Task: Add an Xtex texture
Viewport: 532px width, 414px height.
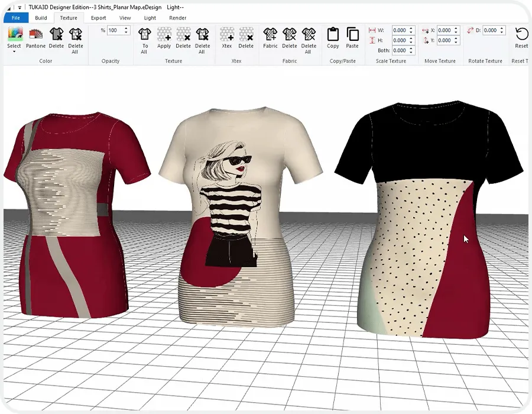Action: pyautogui.click(x=226, y=38)
